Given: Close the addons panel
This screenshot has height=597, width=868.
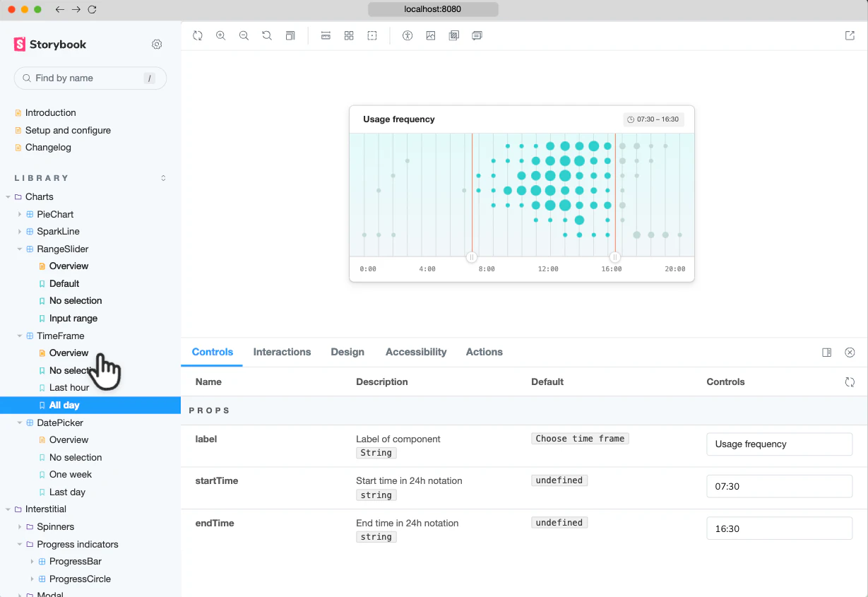Looking at the screenshot, I should 850,353.
